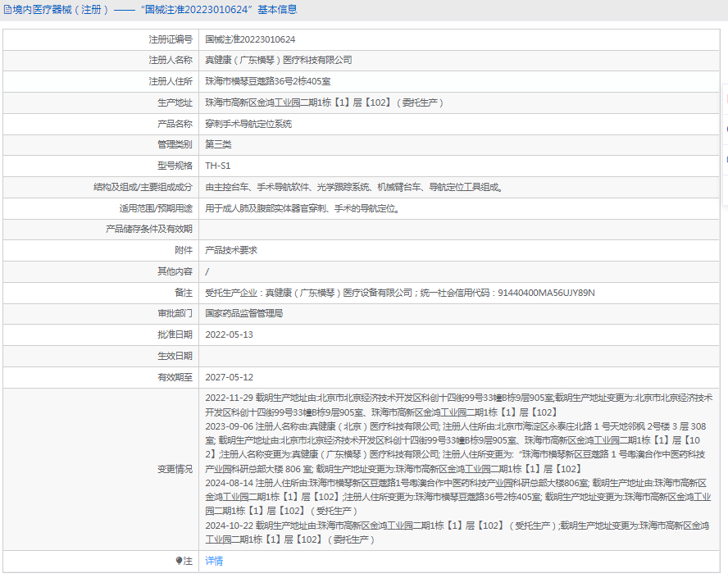
Task: Select the 生产地址 row label
Action: pyautogui.click(x=175, y=102)
